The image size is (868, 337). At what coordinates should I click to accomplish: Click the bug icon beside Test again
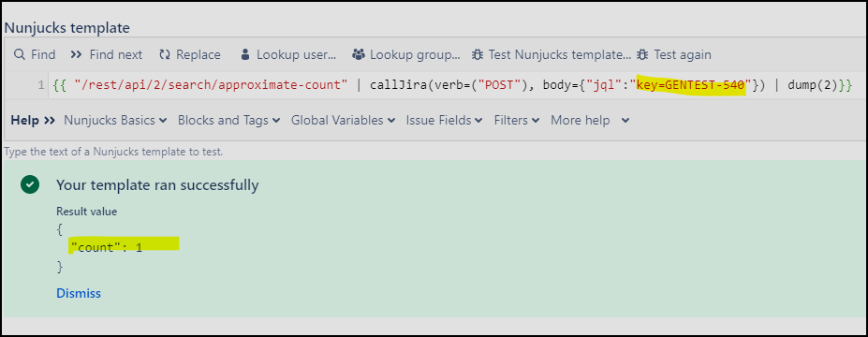pos(642,55)
